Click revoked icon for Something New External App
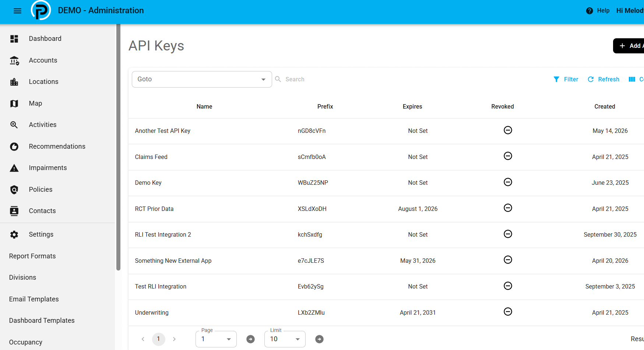Viewport: 644px width, 350px height. (x=508, y=260)
